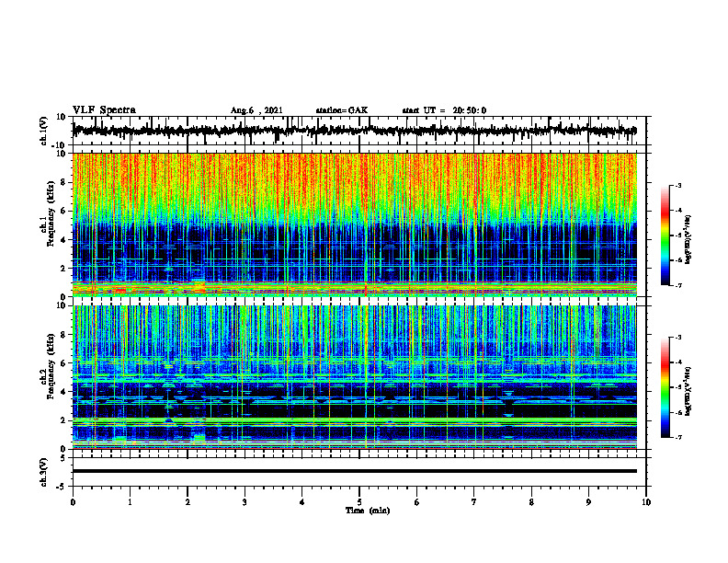Click the "Time (min)" axis label
The width and height of the screenshot is (728, 563).
[368, 511]
